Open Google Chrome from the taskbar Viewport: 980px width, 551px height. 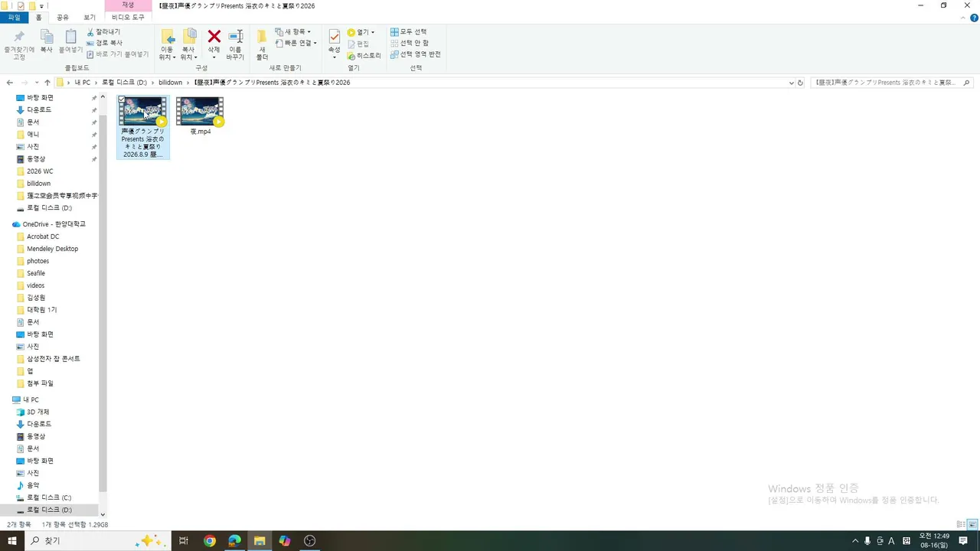(x=210, y=541)
